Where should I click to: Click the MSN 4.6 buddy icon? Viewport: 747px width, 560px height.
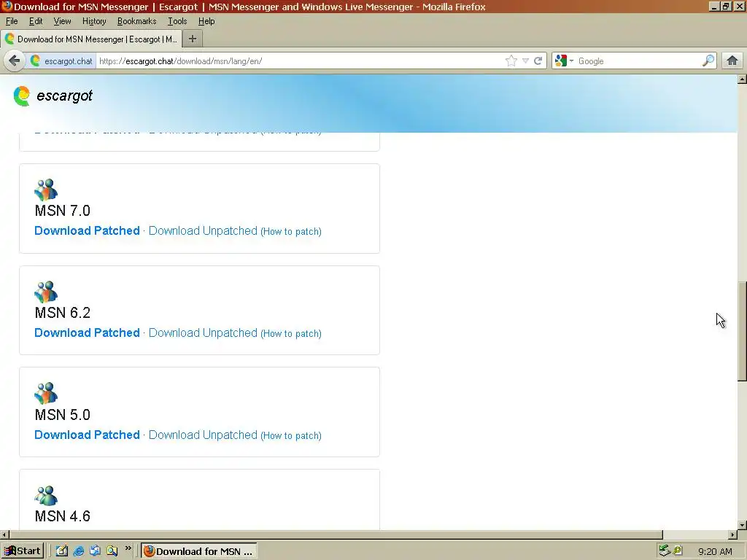click(x=46, y=495)
